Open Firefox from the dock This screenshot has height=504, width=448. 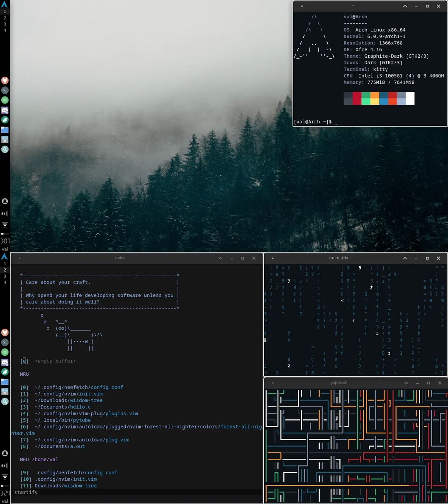(x=5, y=80)
